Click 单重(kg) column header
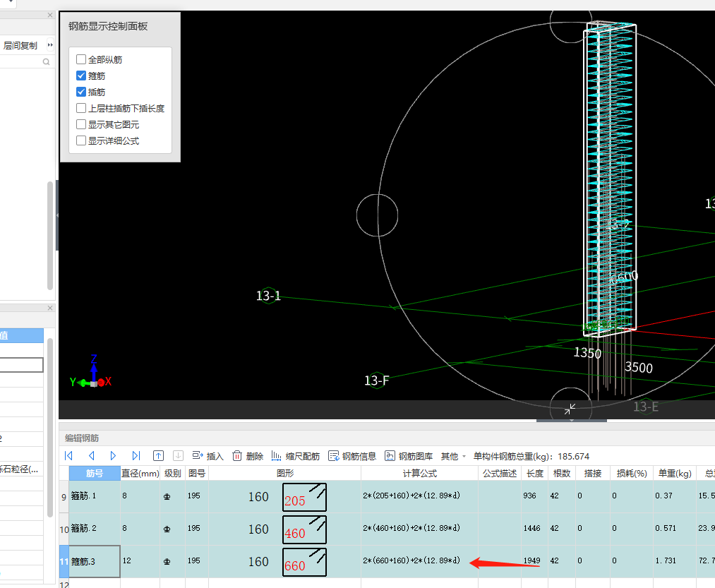 pos(675,474)
